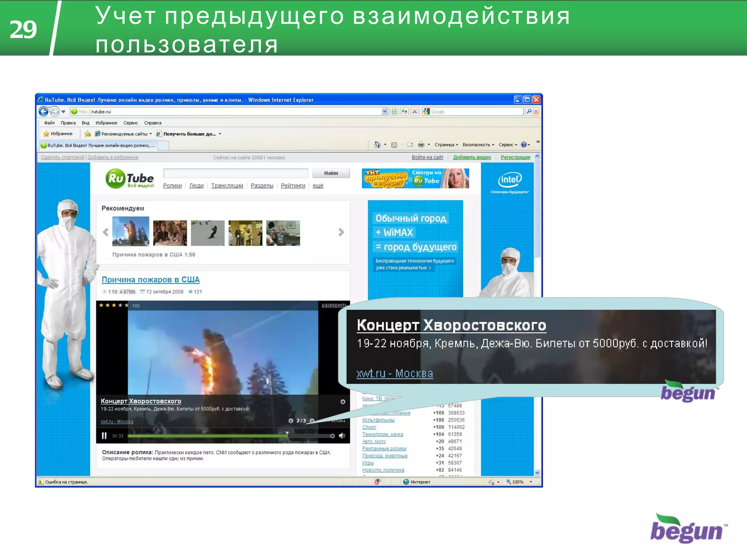
Task: Expand the address bar history dropdown
Action: 384,112
